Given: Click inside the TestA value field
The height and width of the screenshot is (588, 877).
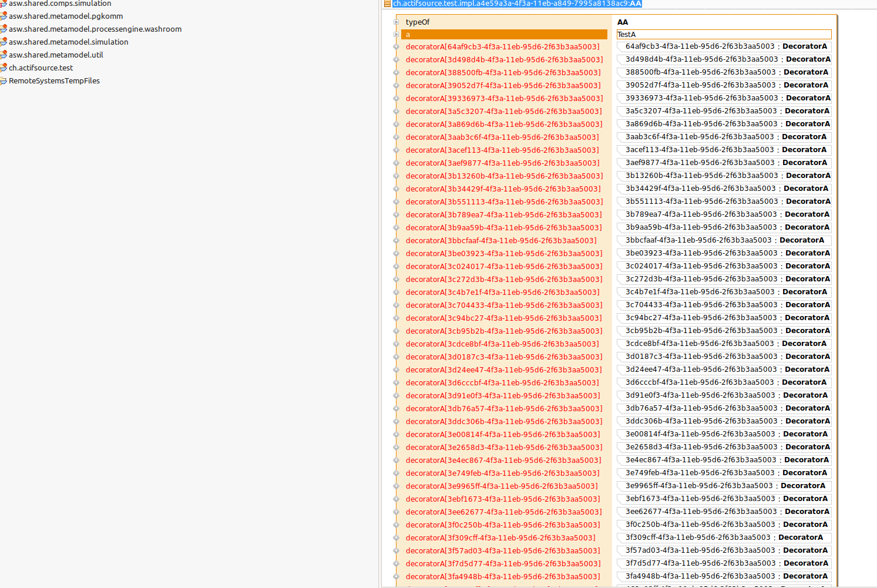Looking at the screenshot, I should pos(724,34).
